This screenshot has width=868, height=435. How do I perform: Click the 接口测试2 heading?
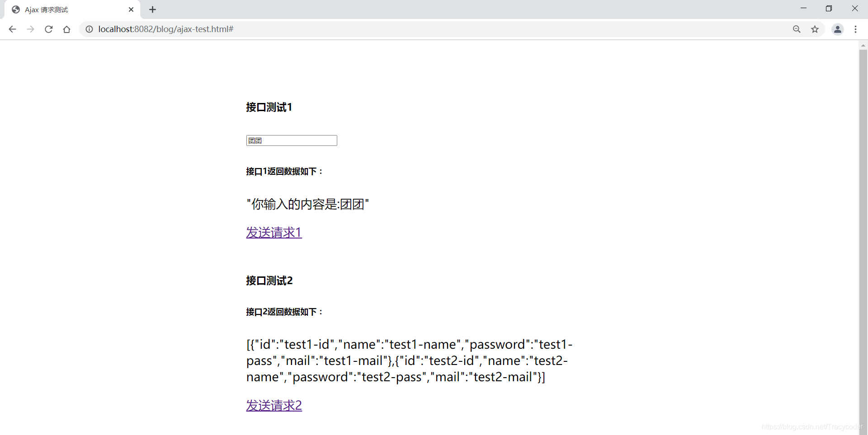[269, 281]
